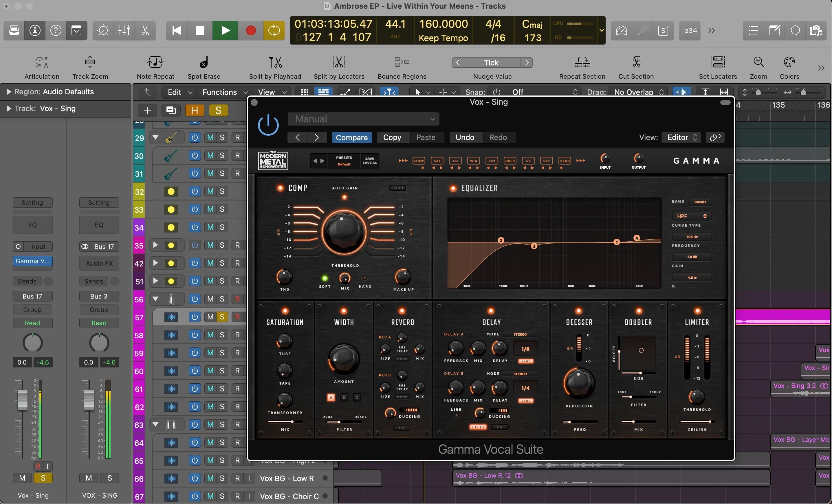Click the Vox - Sing volume fader

[22, 400]
